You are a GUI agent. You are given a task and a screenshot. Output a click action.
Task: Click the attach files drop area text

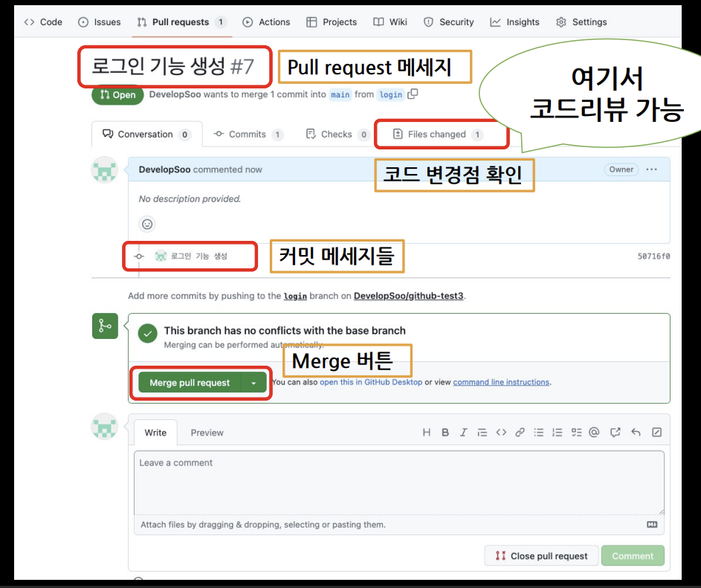263,525
